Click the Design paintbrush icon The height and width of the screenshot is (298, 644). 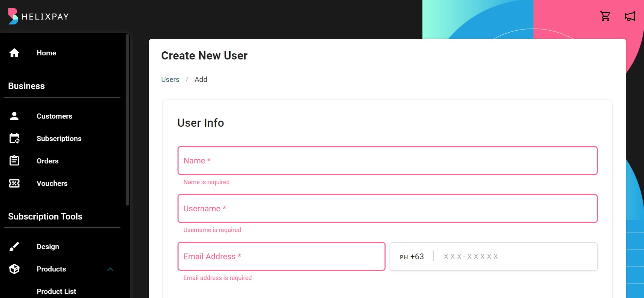point(14,246)
